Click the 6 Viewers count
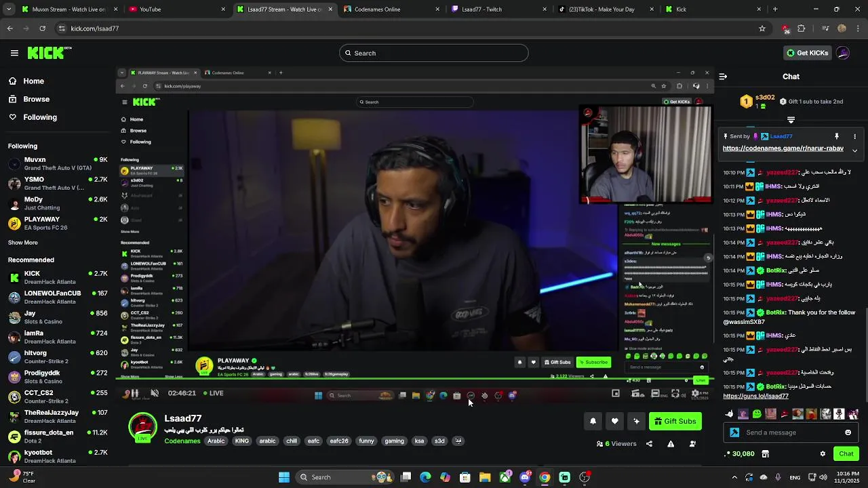 point(616,444)
